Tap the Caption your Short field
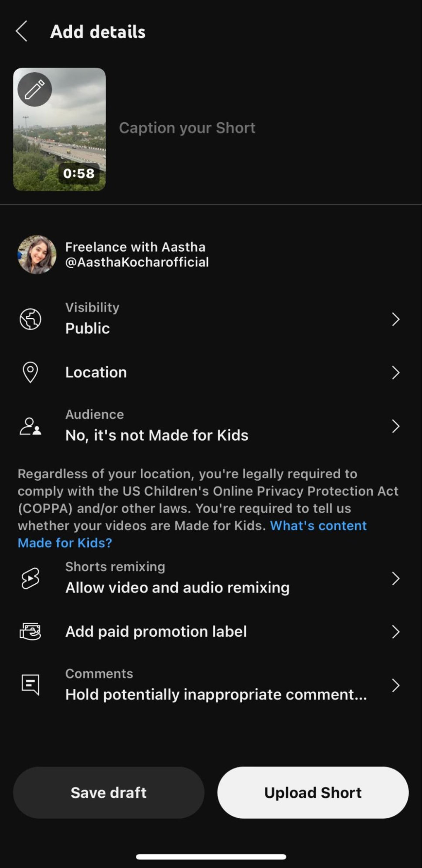Image resolution: width=422 pixels, height=868 pixels. 187,128
